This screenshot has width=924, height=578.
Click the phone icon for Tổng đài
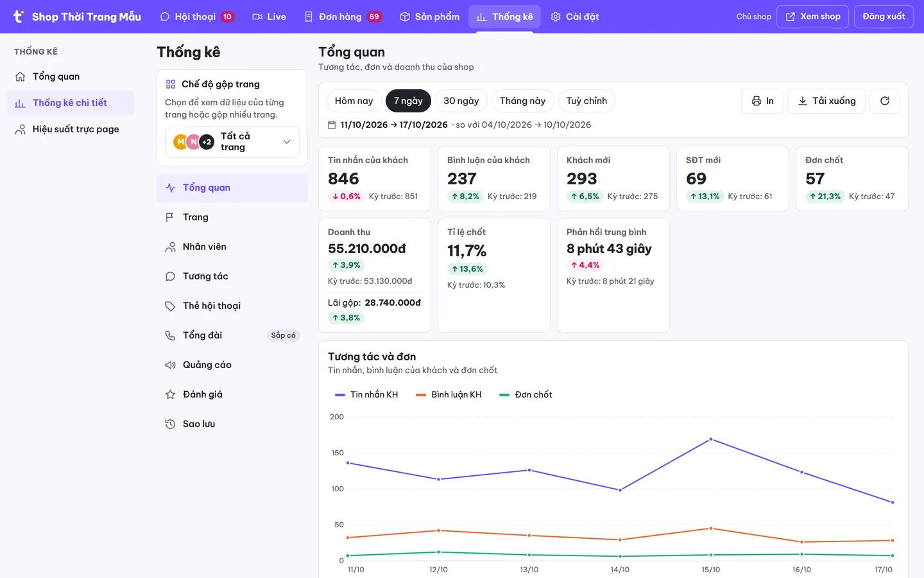[x=170, y=335]
